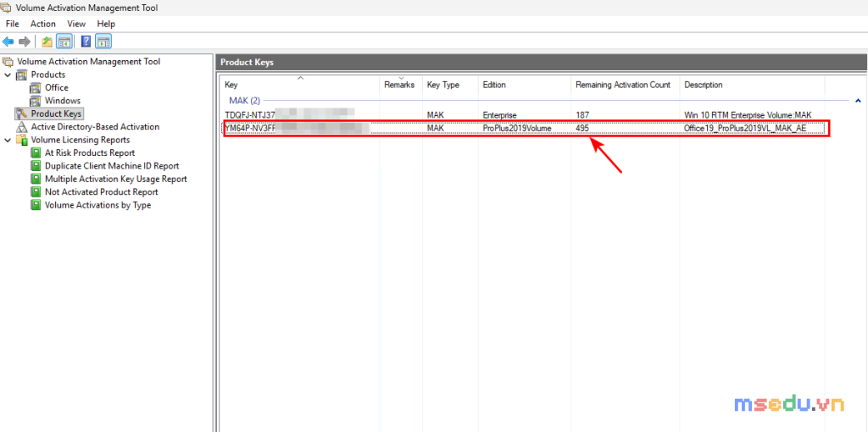868x432 pixels.
Task: Select the TDQFJ-NTJ37 product key row
Action: pyautogui.click(x=525, y=115)
